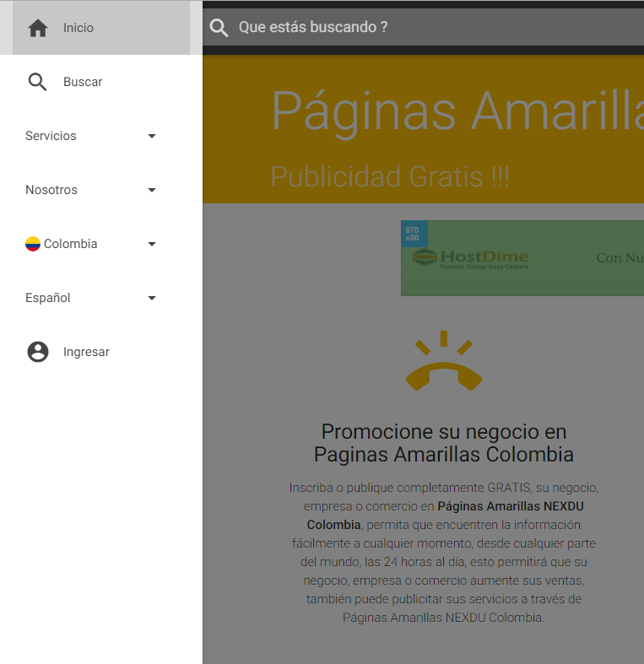Click the user account icon beside Ingresar
644x664 pixels.
(x=38, y=352)
